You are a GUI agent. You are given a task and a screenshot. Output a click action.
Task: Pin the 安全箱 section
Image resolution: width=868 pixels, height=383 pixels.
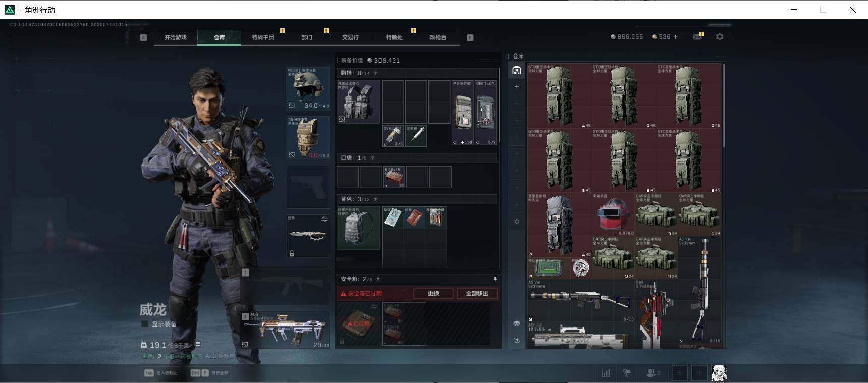tap(495, 279)
